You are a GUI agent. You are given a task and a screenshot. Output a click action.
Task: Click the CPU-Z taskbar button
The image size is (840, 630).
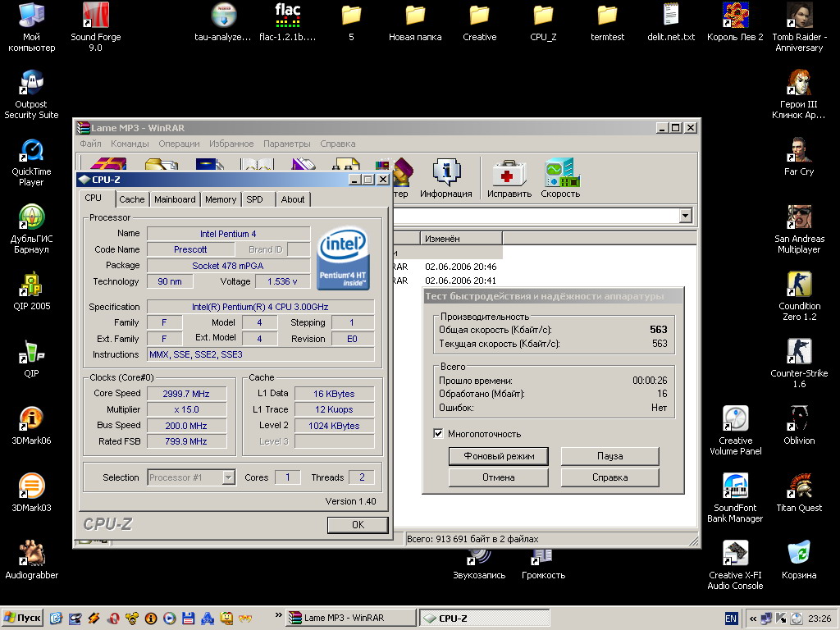click(x=484, y=619)
